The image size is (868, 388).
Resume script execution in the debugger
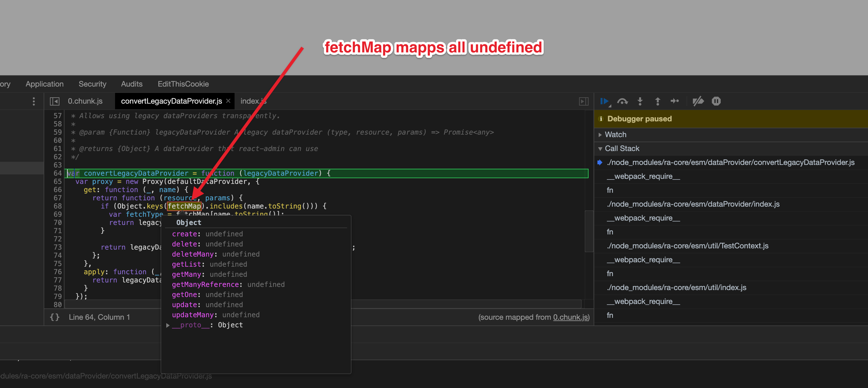[605, 101]
